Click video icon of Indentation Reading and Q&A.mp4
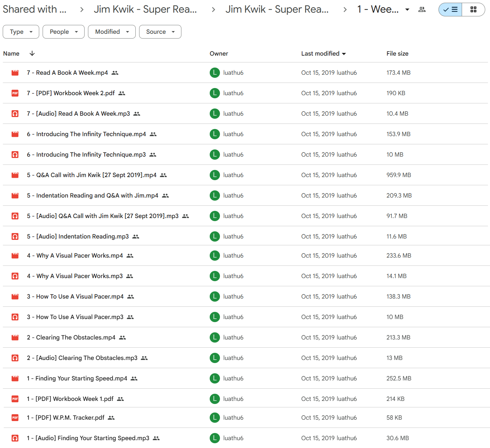Viewport: 490px width, 448px height. pos(15,196)
